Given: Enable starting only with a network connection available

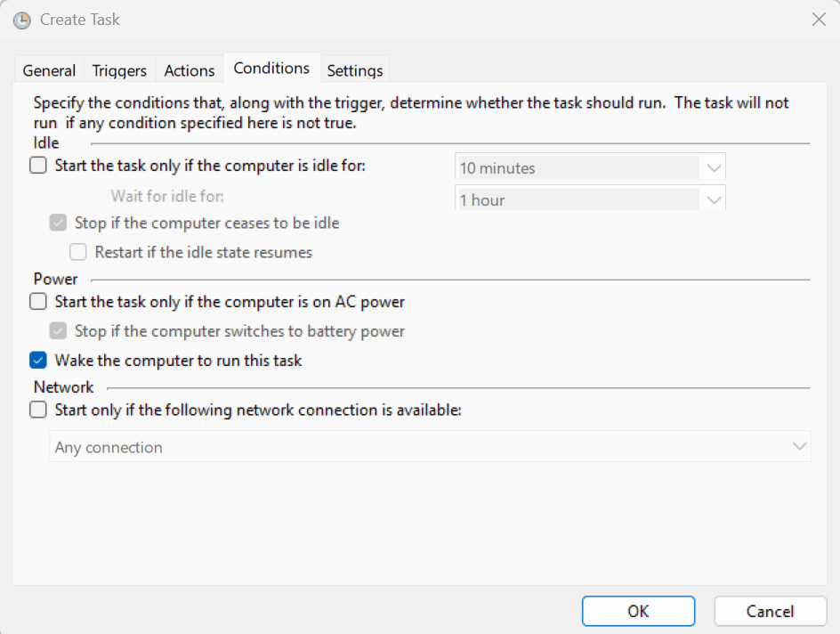Looking at the screenshot, I should click(x=37, y=410).
